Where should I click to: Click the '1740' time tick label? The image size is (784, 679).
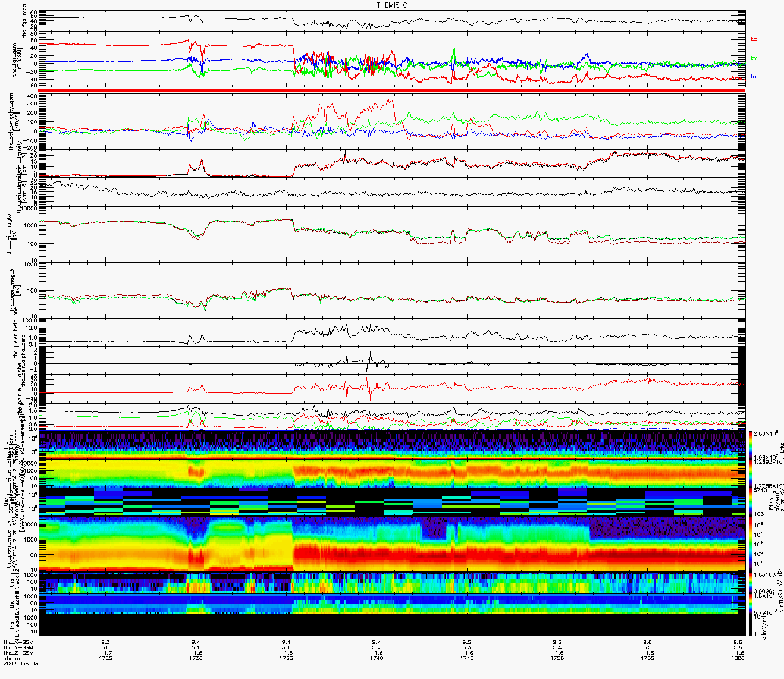377,658
